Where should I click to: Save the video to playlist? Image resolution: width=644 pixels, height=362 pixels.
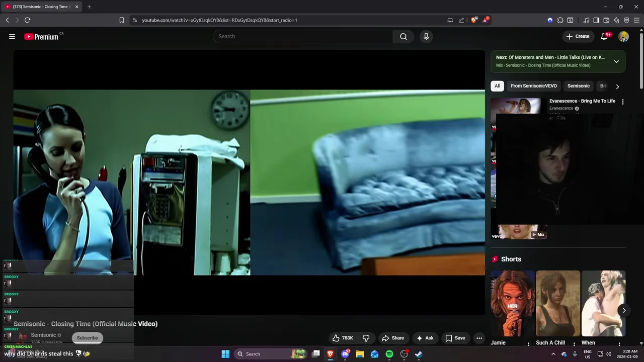[x=455, y=338]
